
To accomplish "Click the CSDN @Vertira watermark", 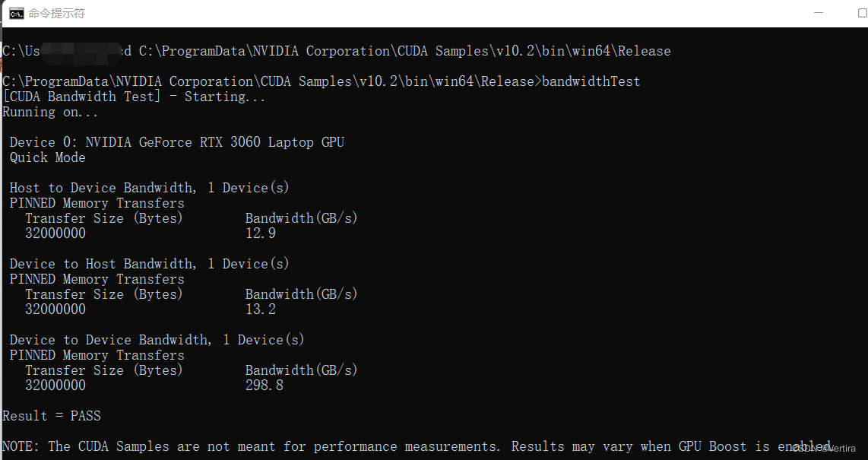I will pyautogui.click(x=825, y=449).
